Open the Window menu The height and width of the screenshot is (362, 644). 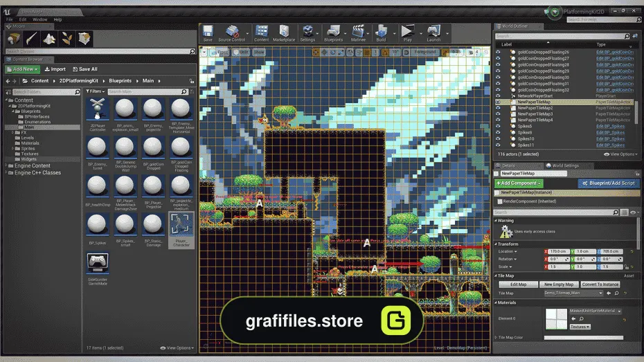[x=40, y=19]
